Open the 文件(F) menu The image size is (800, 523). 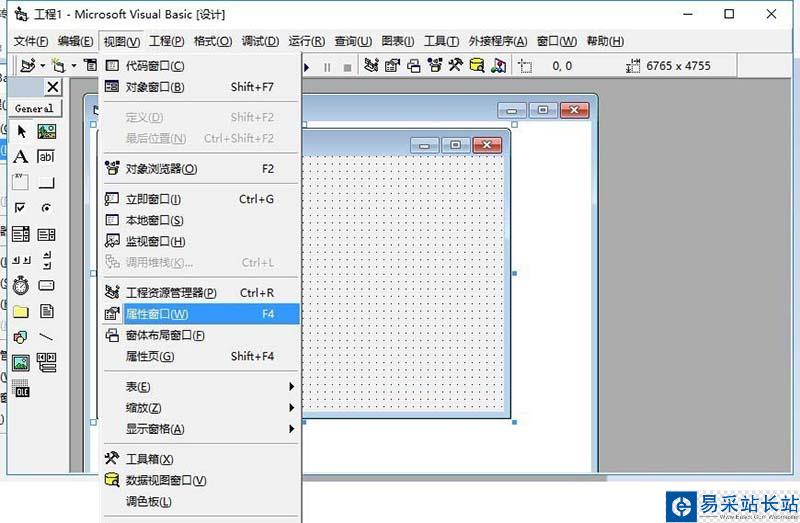pyautogui.click(x=31, y=41)
